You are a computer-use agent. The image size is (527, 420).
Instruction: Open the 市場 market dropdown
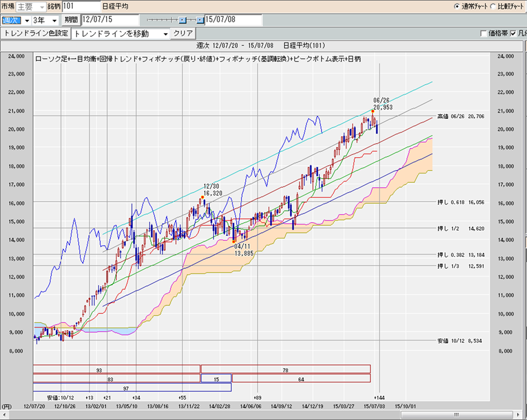tap(31, 6)
